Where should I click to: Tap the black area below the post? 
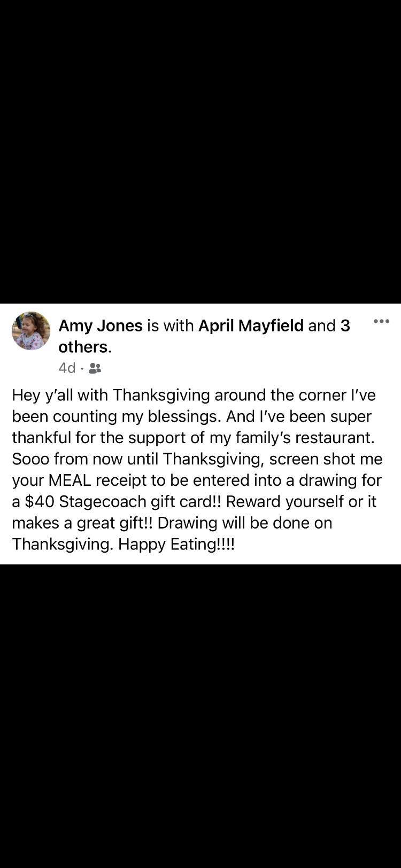pos(200,716)
